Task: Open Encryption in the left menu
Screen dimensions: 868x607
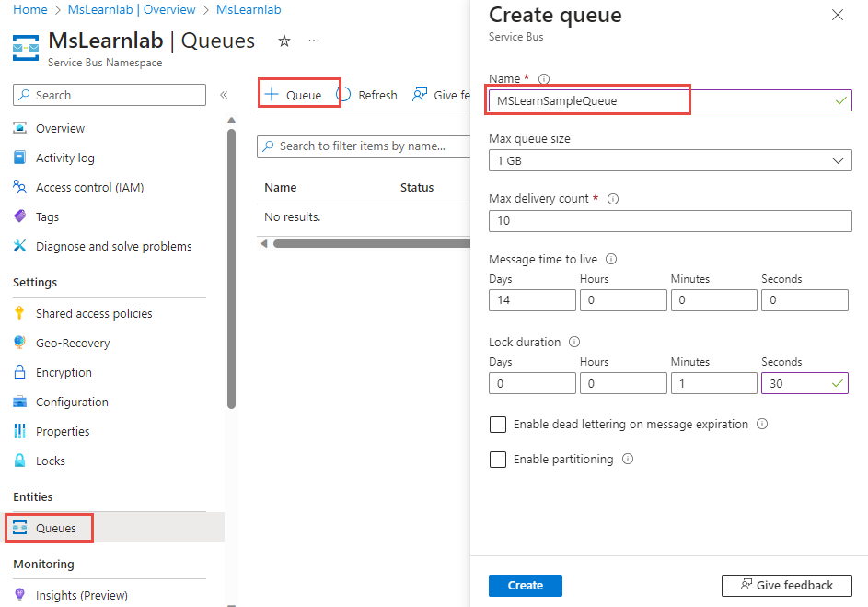Action: click(x=64, y=372)
